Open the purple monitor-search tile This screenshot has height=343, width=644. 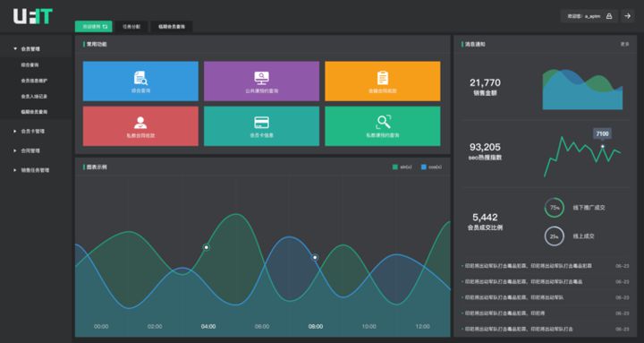[261, 81]
